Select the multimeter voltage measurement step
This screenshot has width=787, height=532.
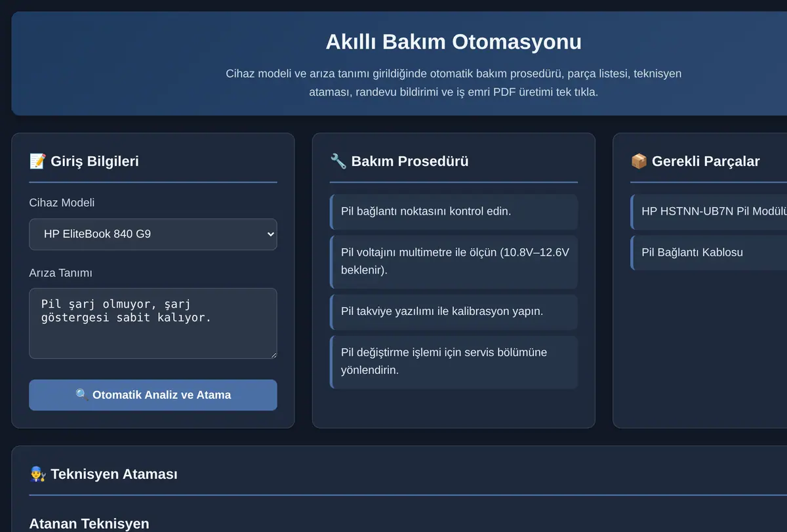454,262
